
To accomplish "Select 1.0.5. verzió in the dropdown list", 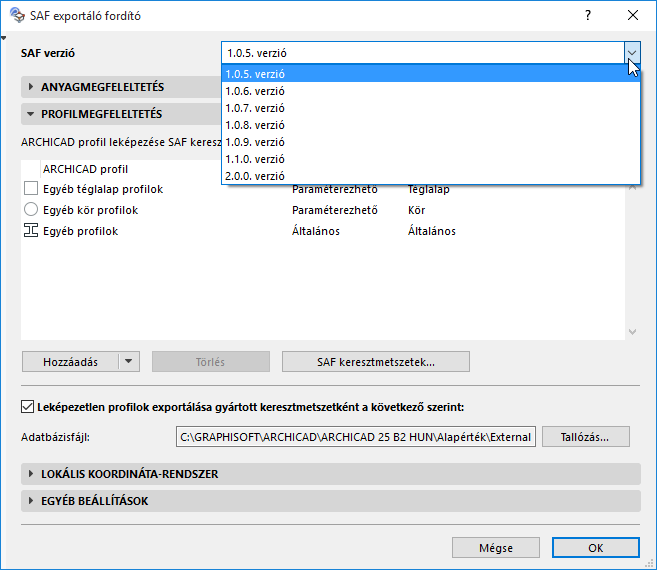I will 431,74.
